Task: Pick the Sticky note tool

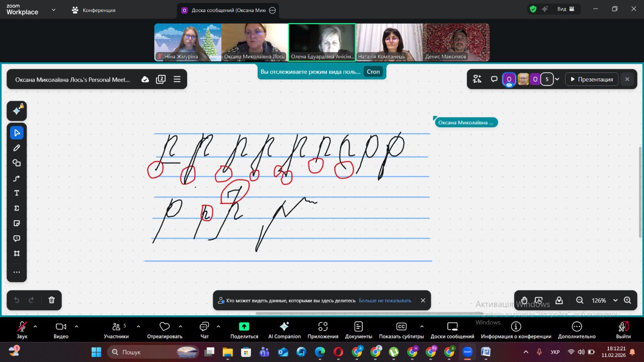Action: [17, 223]
